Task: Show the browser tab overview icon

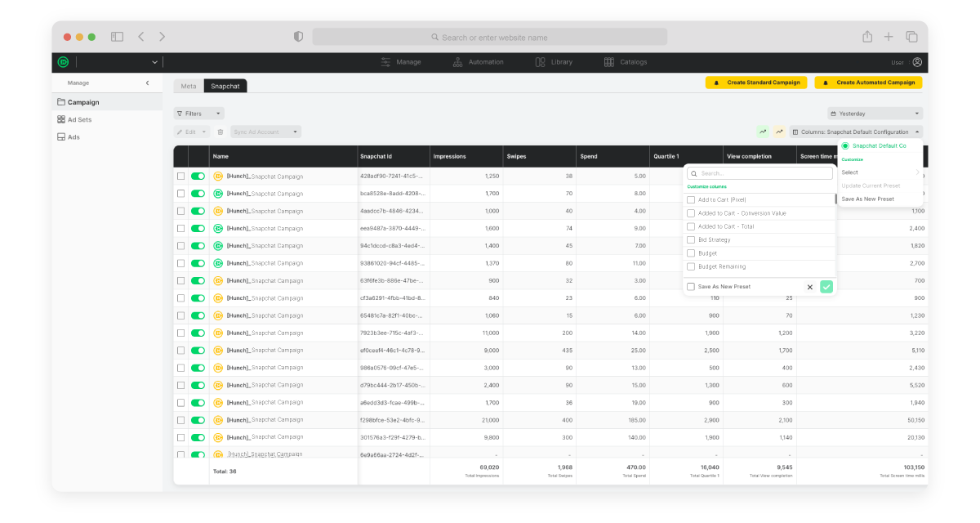Action: tap(911, 37)
